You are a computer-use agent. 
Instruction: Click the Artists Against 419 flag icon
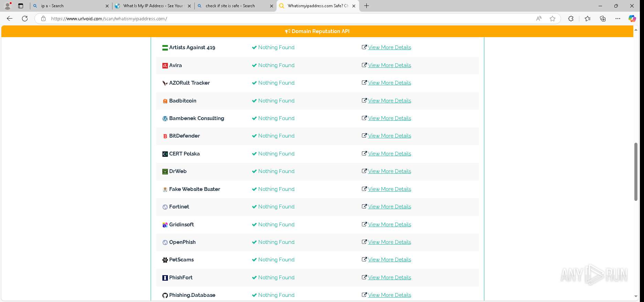coord(165,48)
